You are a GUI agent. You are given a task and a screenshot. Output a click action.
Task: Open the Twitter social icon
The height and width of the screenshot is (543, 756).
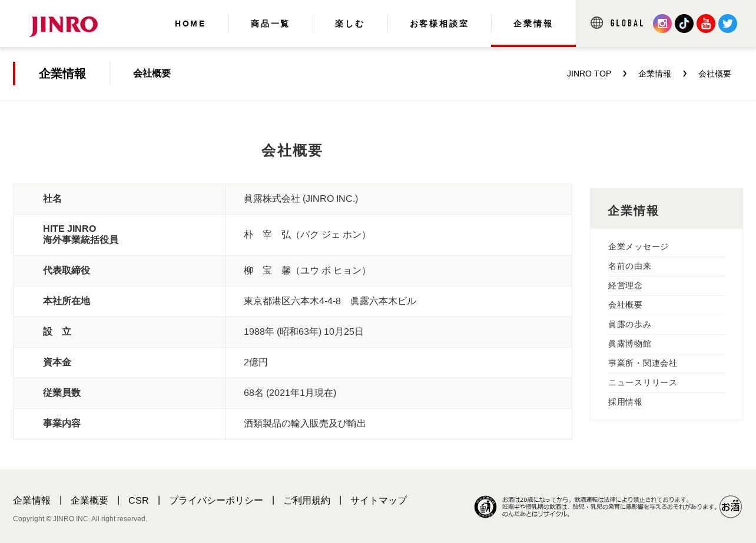click(x=728, y=24)
